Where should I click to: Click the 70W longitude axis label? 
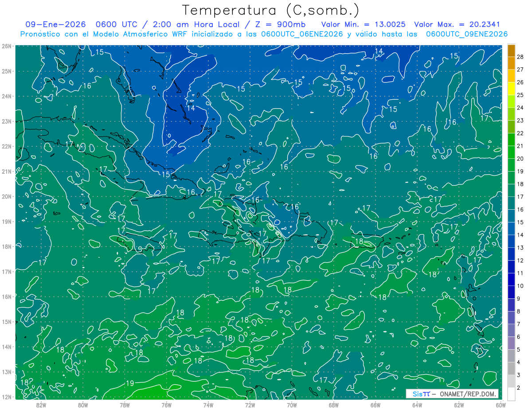pos(292,405)
